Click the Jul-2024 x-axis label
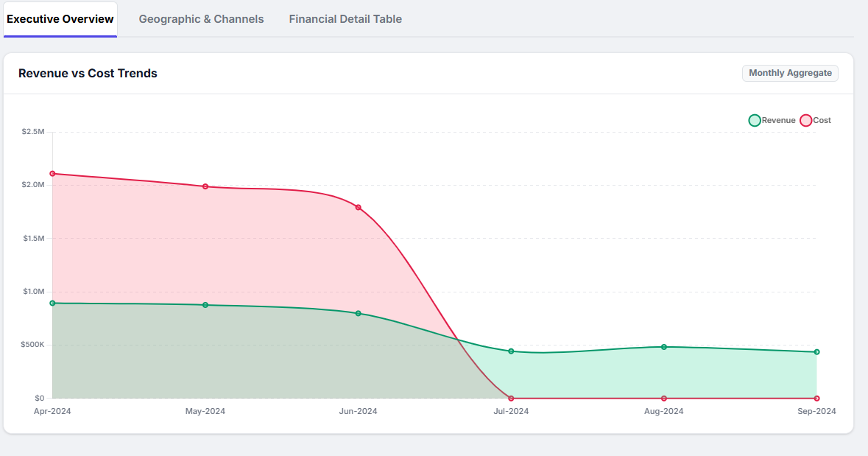Image resolution: width=868 pixels, height=456 pixels. tap(511, 411)
